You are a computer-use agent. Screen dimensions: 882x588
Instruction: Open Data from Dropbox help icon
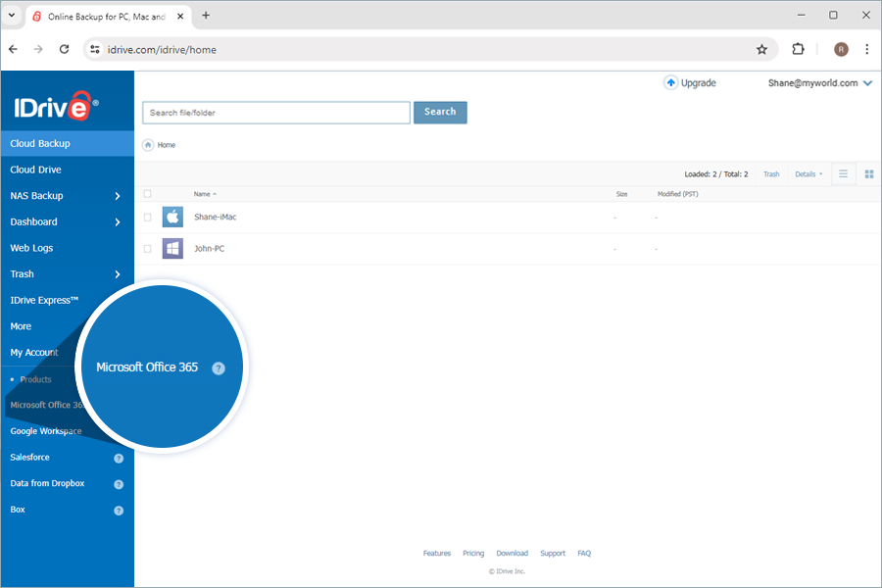coord(119,484)
